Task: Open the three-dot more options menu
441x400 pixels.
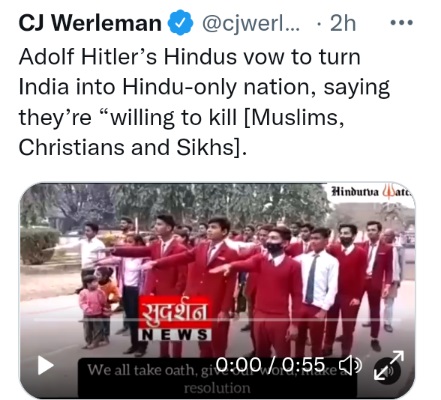Action: coord(401,23)
